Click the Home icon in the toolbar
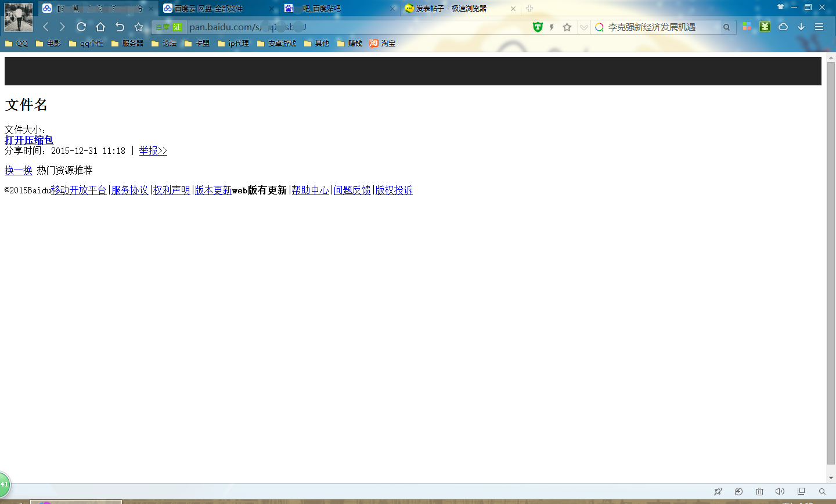836x504 pixels. point(100,27)
